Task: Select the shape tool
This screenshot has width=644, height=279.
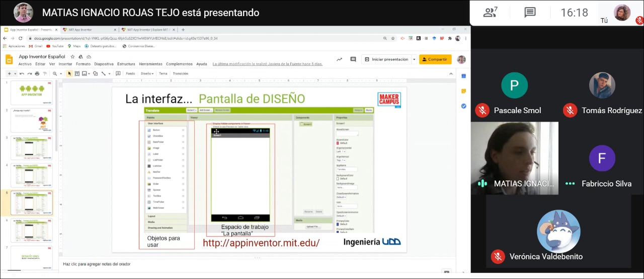Action: coord(96,73)
